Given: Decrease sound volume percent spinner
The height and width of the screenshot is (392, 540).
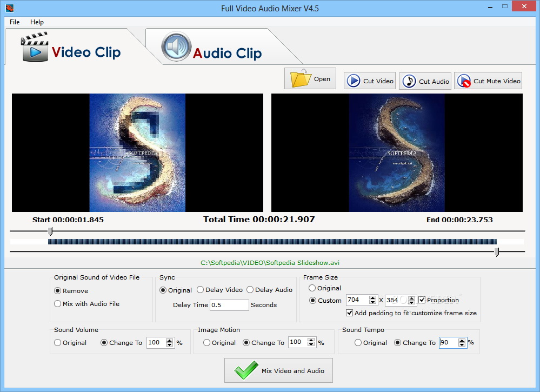Looking at the screenshot, I should pyautogui.click(x=169, y=345).
